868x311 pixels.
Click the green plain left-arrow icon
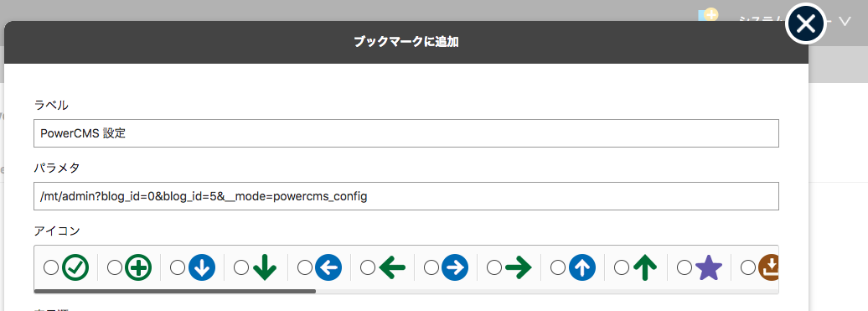coord(392,268)
